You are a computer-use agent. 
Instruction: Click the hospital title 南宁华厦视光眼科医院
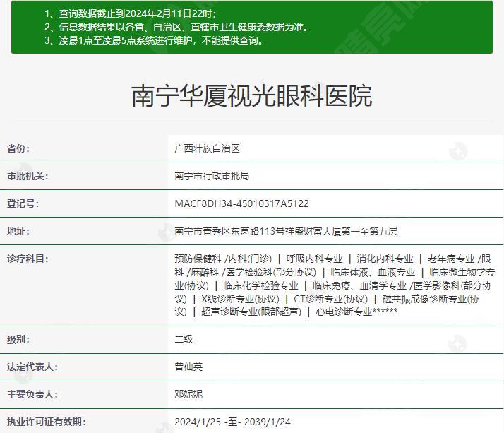tap(252, 96)
